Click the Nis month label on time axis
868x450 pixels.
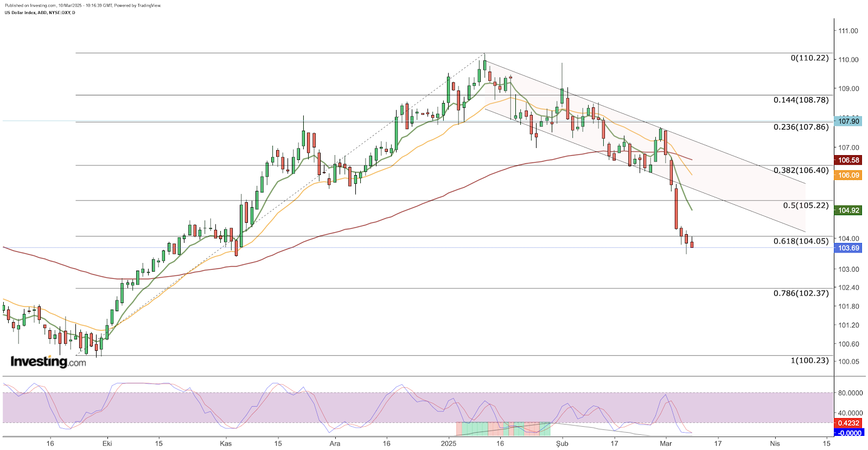775,443
